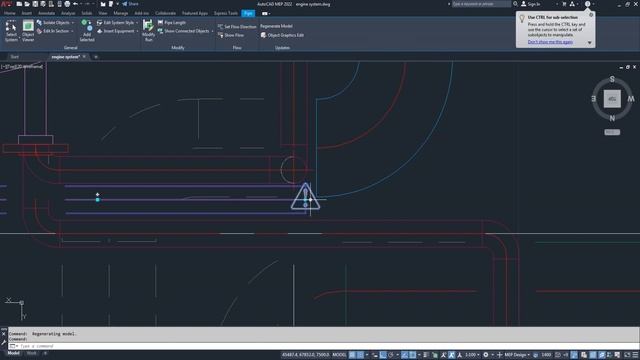Open the Edit In Section dropdown arrow
This screenshot has width=640, height=360.
pyautogui.click(x=72, y=31)
